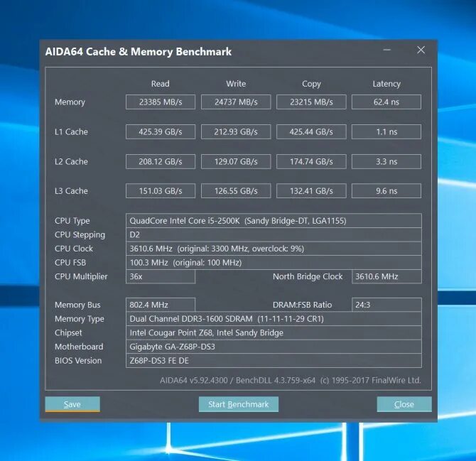The image size is (476, 461).
Task: Click the Copy column header
Action: point(311,84)
